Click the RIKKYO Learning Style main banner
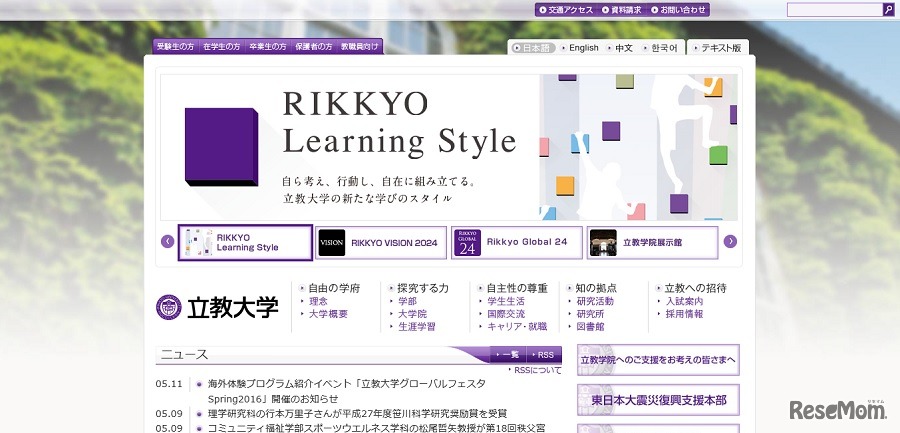The height and width of the screenshot is (433, 900). [x=449, y=147]
